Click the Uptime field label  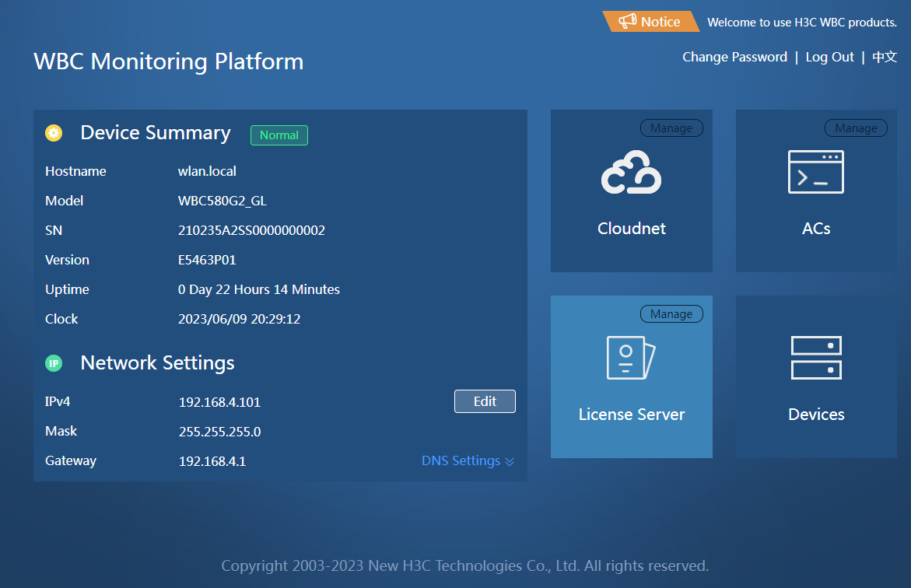[x=68, y=289]
